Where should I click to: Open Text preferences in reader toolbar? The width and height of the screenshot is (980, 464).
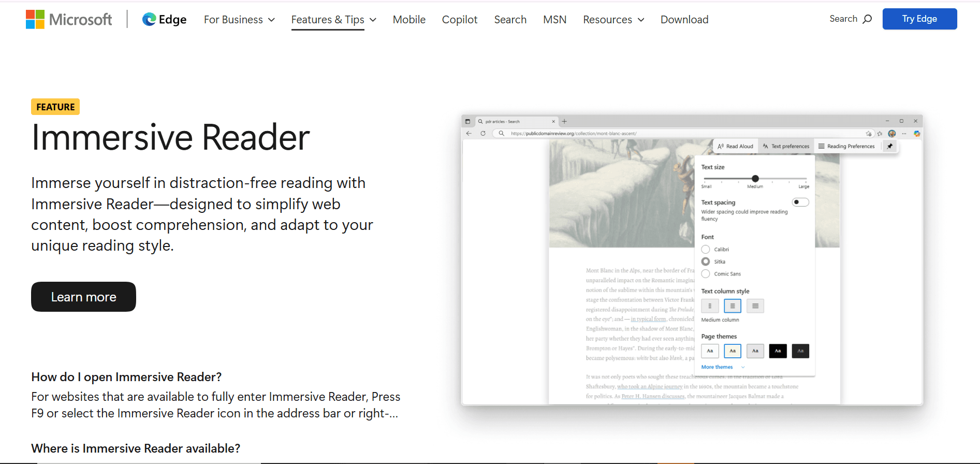point(786,147)
